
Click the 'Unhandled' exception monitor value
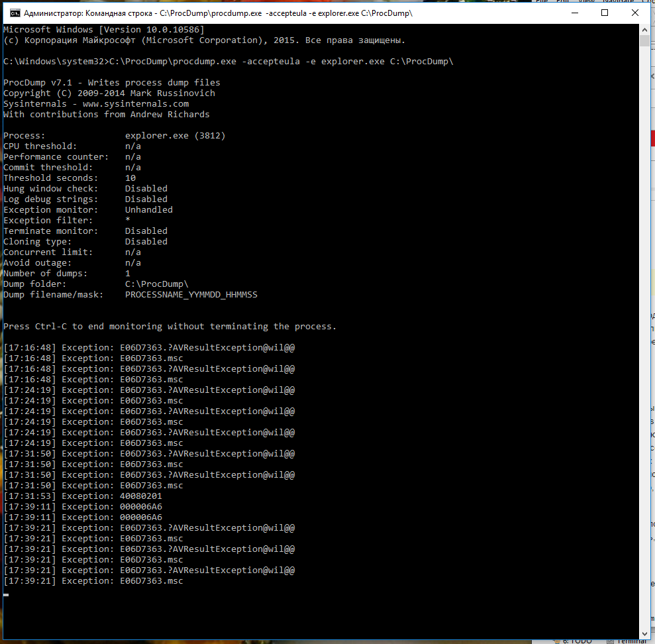tap(149, 210)
